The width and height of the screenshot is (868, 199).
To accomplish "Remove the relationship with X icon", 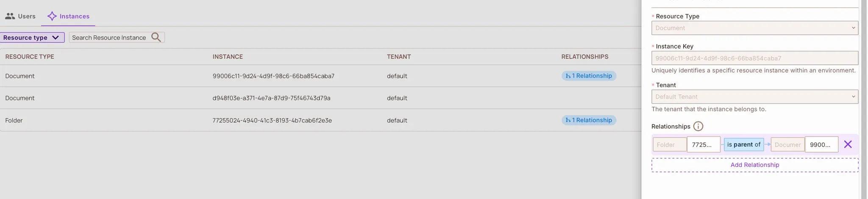I will tap(848, 144).
